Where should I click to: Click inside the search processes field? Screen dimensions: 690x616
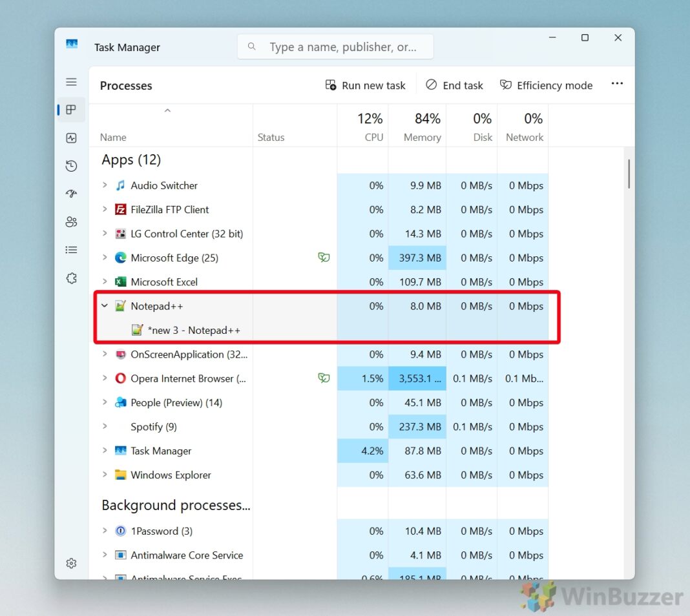pos(335,46)
